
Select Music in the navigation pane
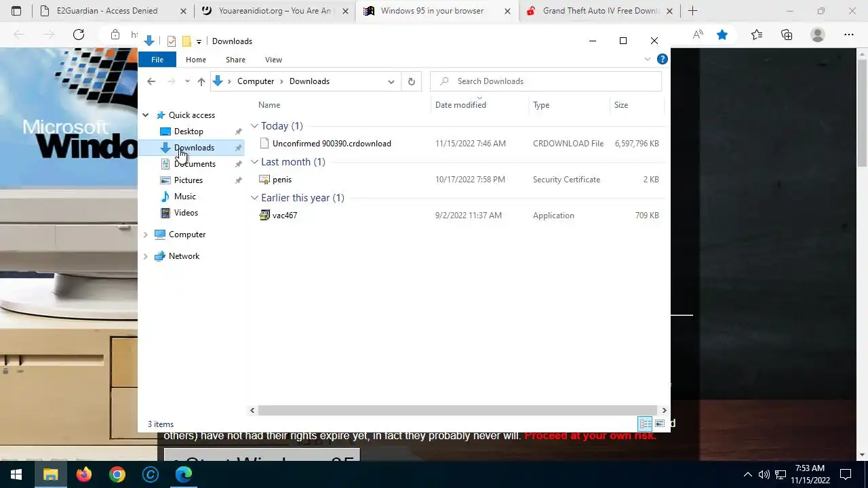(184, 197)
